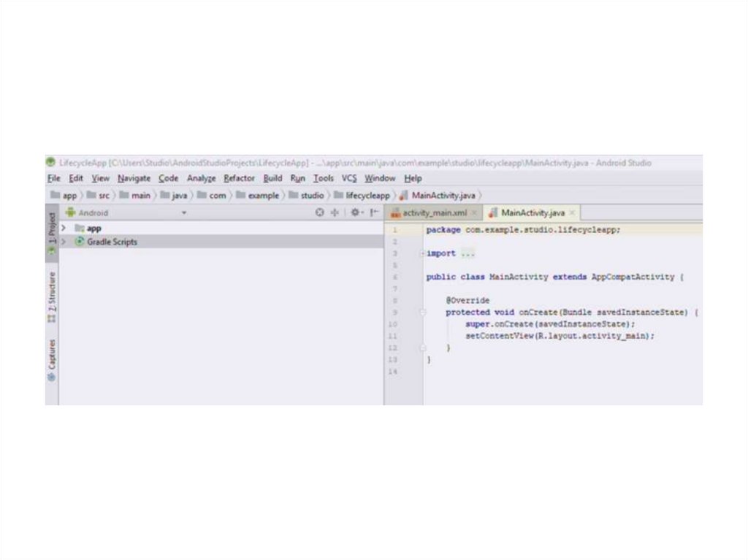
Task: Click the AppCompatActivity class name
Action: [633, 277]
